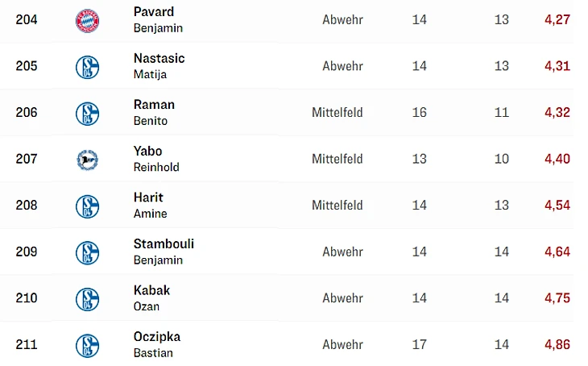
Task: Click the Bayern Munich logo beside Pavard
Action: [87, 20]
